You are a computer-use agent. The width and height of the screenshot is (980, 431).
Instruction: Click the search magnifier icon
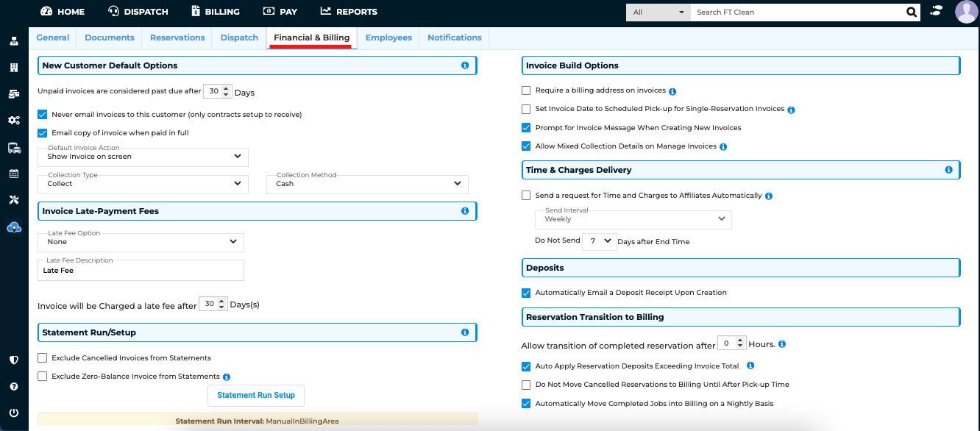912,12
